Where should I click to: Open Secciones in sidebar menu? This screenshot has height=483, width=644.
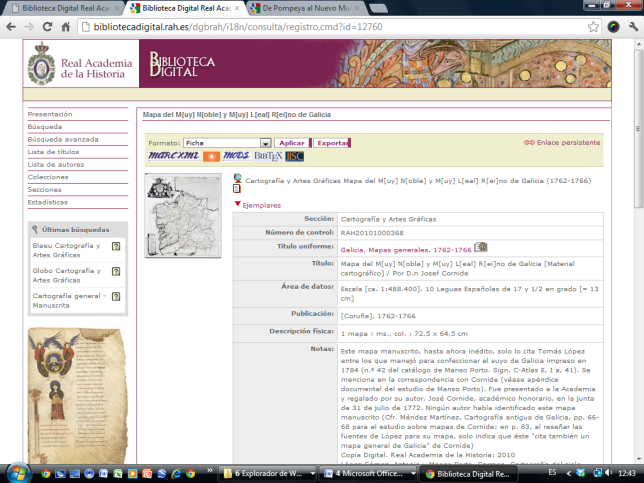click(x=44, y=190)
